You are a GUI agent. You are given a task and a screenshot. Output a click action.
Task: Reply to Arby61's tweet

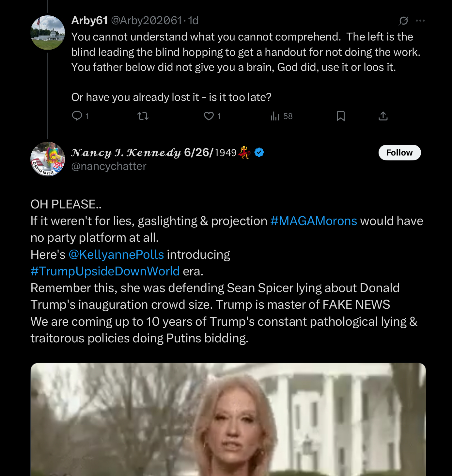[77, 116]
